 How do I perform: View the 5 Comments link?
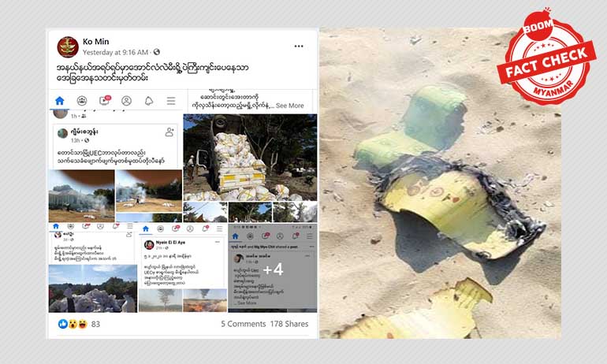(x=243, y=324)
